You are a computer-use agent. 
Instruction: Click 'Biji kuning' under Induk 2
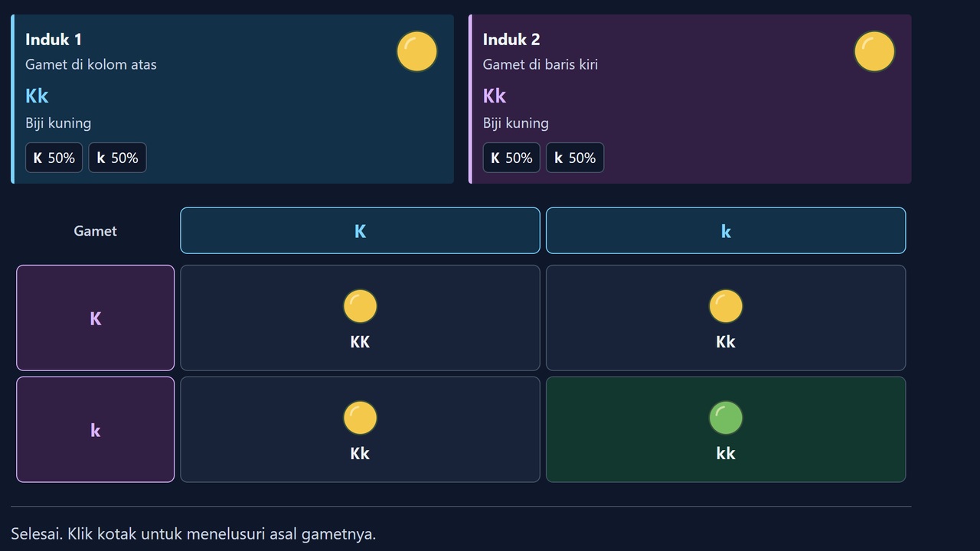point(516,123)
